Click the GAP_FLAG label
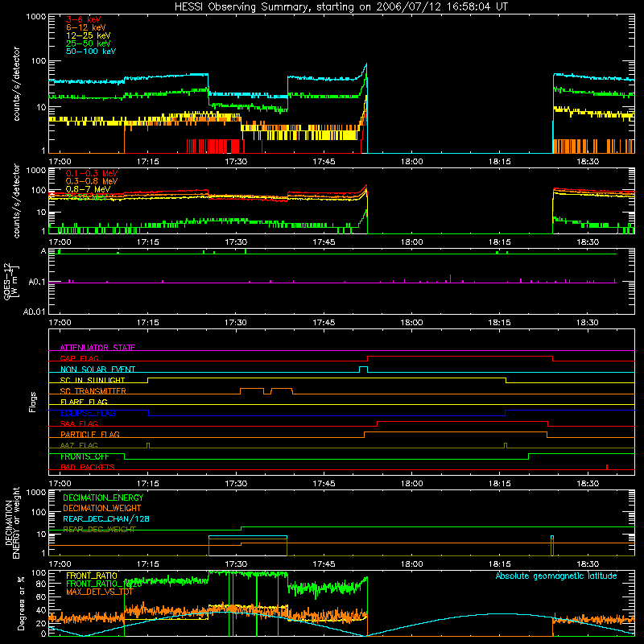 [x=79, y=358]
